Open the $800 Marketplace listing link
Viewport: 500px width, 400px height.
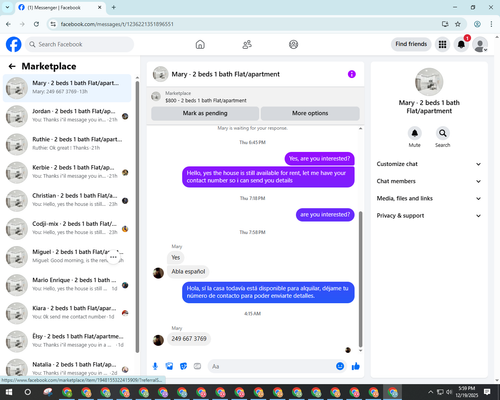point(206,100)
